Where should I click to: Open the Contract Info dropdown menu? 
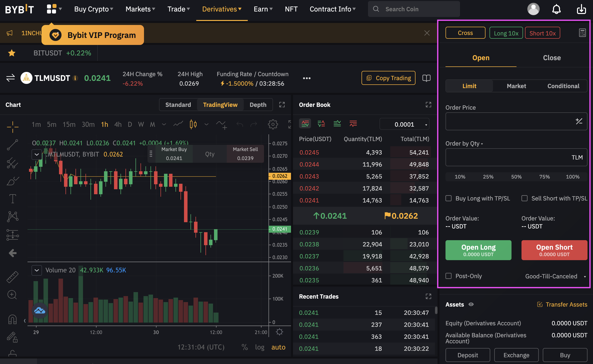332,9
